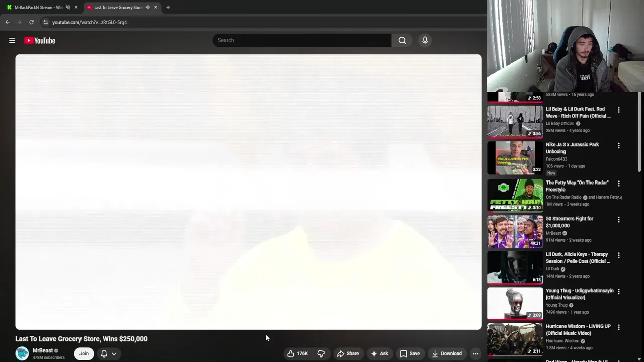Unmute the MrBackPackN Stream tab audio icon
This screenshot has height=362, width=644.
point(68,7)
